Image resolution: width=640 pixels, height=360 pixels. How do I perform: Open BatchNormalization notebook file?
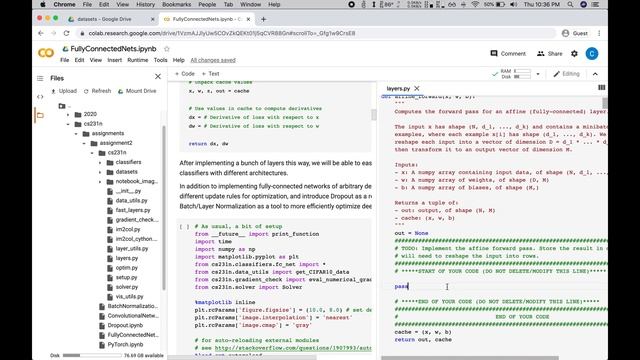132,306
